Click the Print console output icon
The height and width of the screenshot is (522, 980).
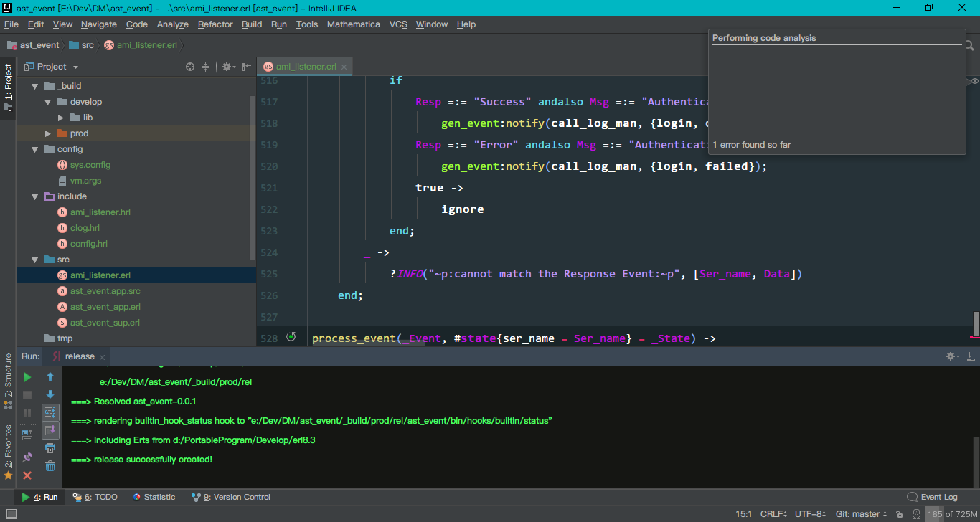[50, 449]
